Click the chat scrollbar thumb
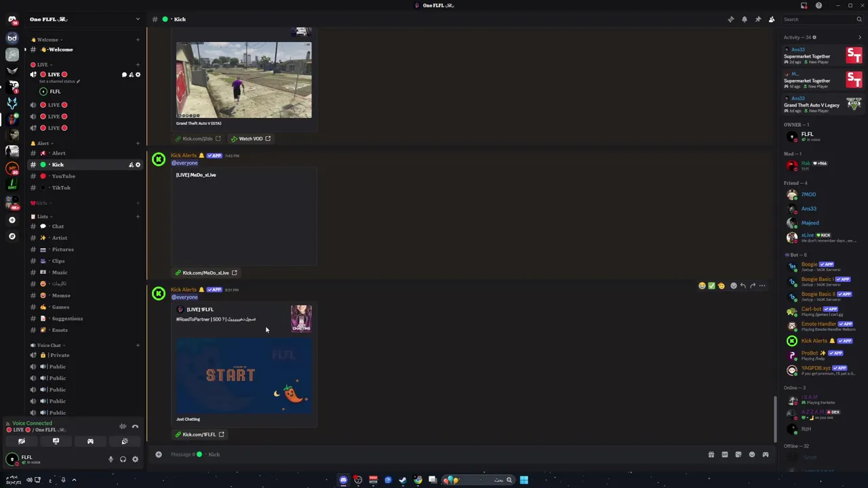 [775, 419]
